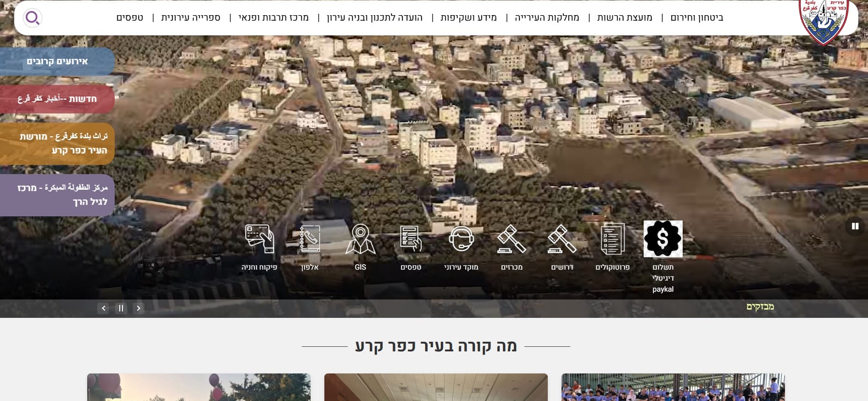This screenshot has width=868, height=401.
Task: Open the red חדשות news side button
Action: point(57,99)
